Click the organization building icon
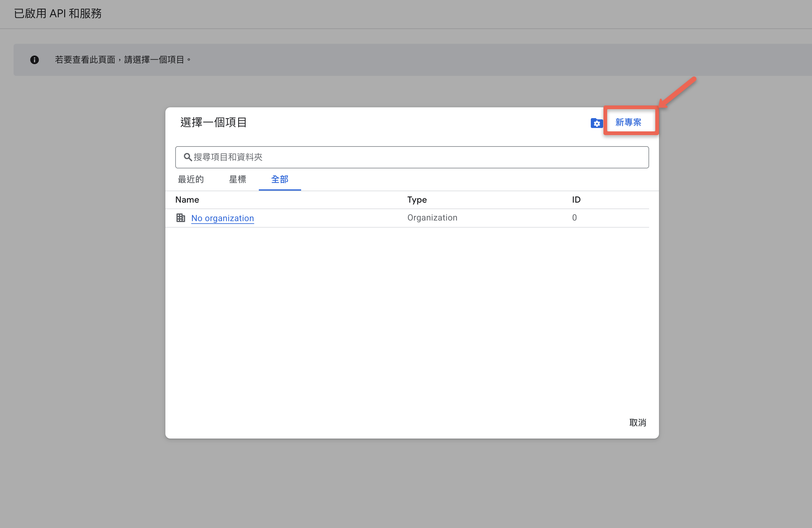812x528 pixels. (180, 218)
